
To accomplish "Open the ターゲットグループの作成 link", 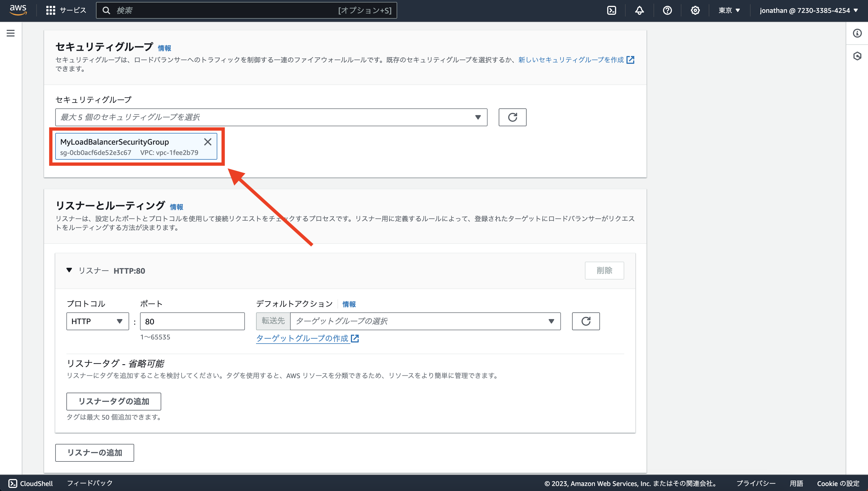I will tap(303, 339).
